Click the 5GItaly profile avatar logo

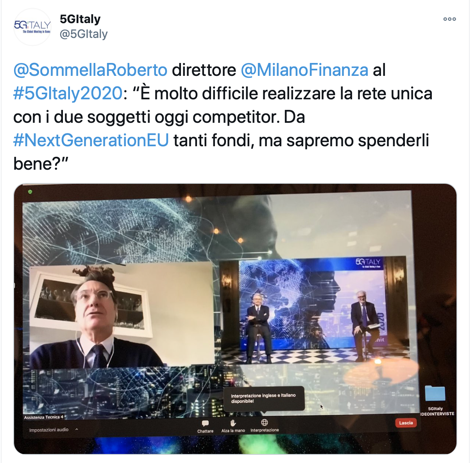click(32, 27)
